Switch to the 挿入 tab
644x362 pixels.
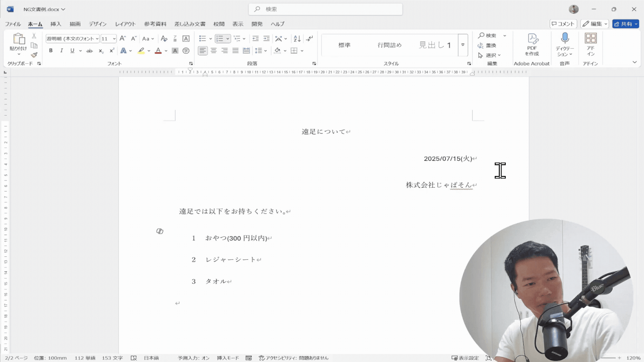[56, 24]
